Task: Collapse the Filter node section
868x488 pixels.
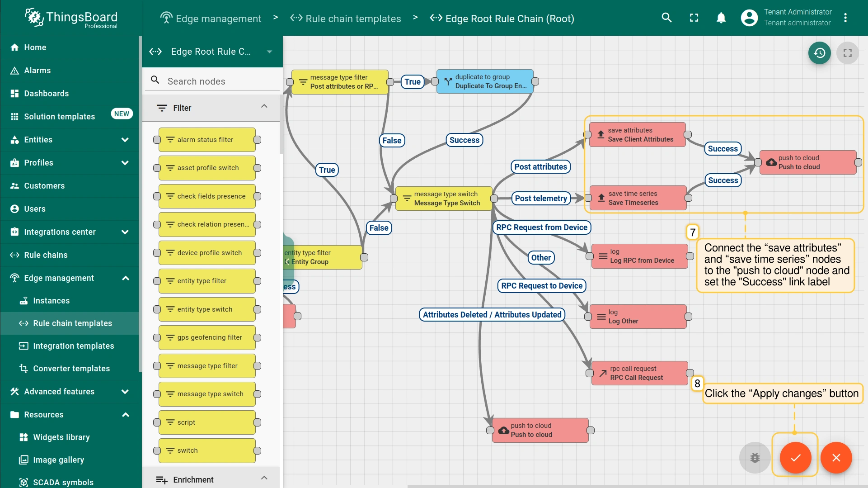Action: 264,107
